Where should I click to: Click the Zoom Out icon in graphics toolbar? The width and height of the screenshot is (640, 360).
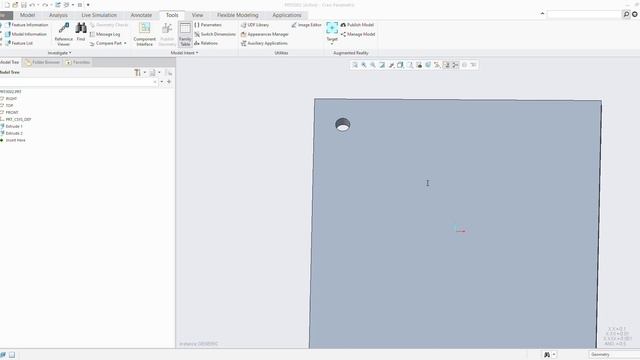[x=373, y=65]
